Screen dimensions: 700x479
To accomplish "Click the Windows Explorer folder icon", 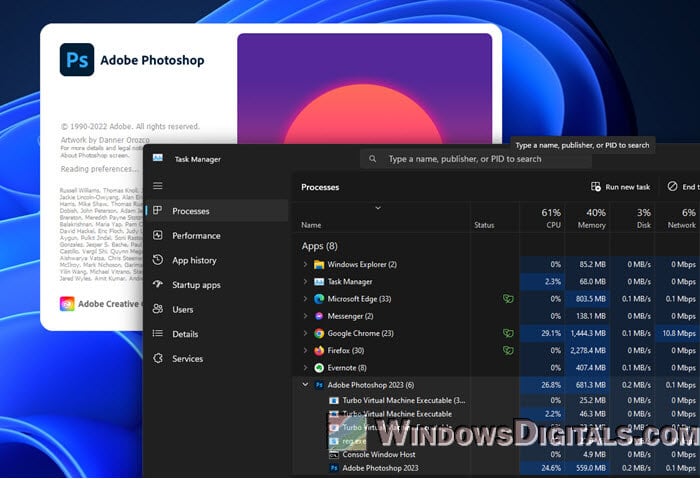I will coord(319,265).
